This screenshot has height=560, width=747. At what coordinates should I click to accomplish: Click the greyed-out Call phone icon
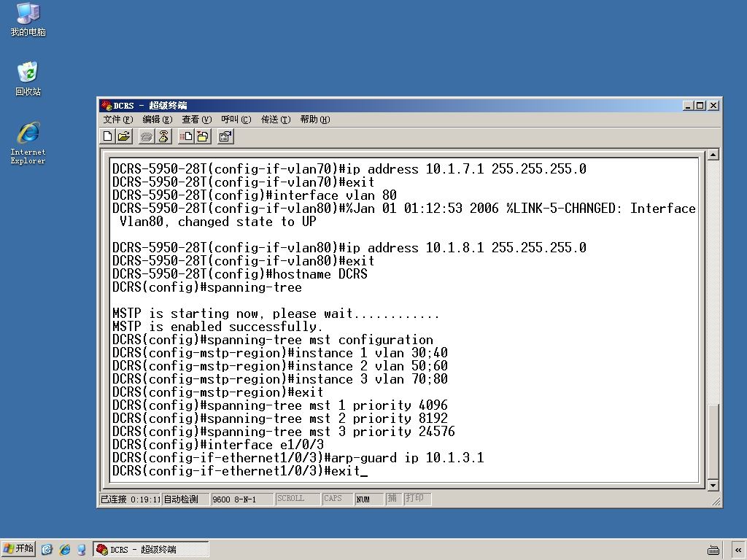click(x=147, y=137)
